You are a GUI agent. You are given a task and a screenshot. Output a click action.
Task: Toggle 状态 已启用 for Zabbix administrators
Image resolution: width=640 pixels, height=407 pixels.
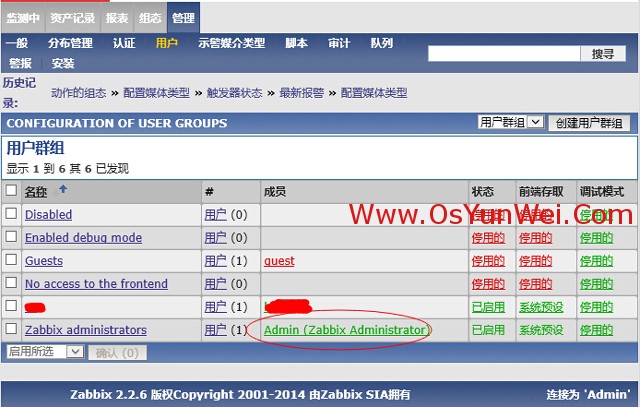click(x=488, y=330)
